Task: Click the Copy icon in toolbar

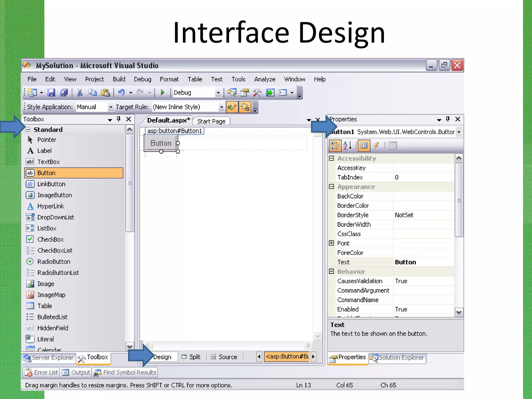Action: (92, 92)
